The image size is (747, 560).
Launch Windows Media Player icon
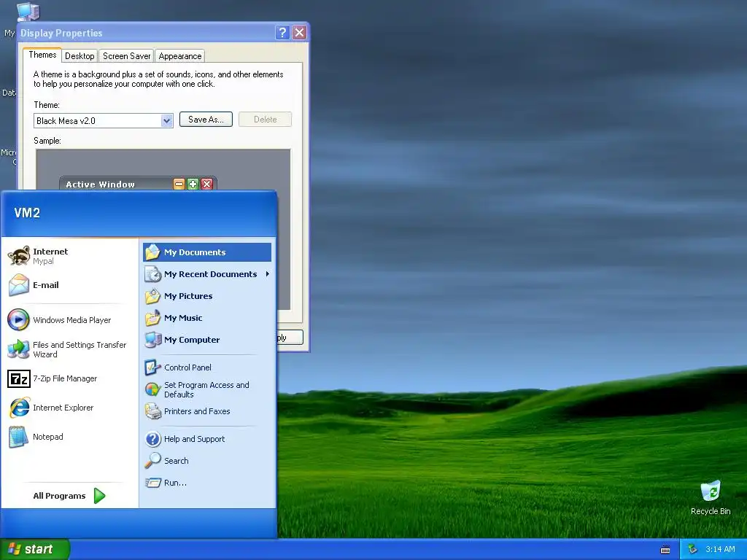click(x=18, y=319)
